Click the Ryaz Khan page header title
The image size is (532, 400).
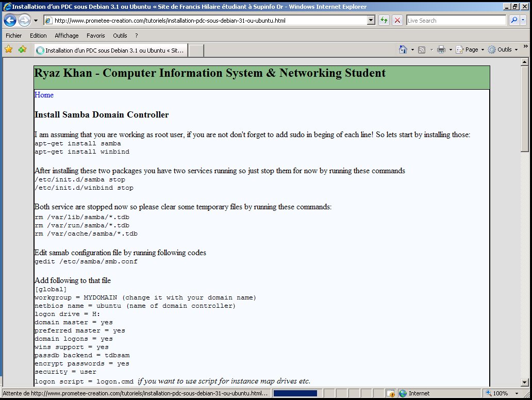tap(210, 73)
